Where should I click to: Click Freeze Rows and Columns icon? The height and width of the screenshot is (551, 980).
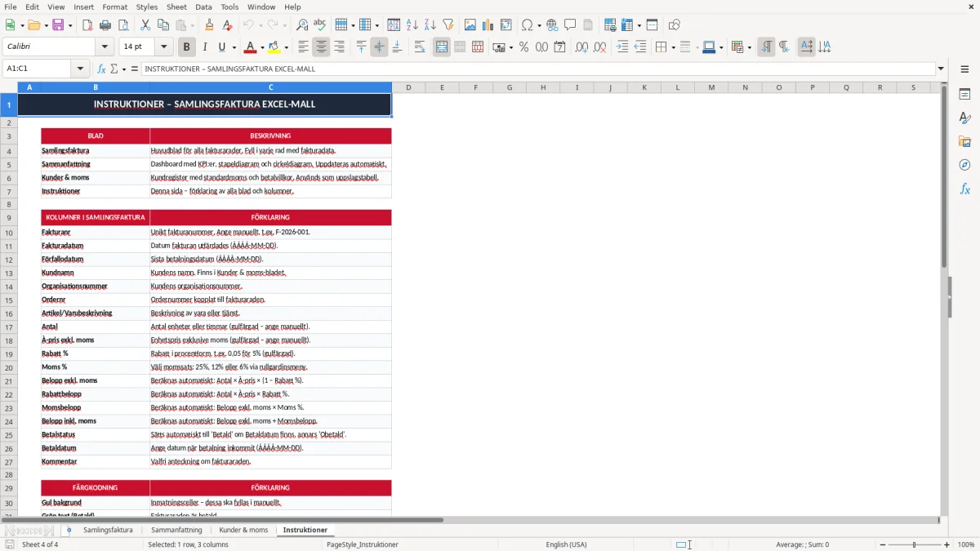(x=627, y=25)
